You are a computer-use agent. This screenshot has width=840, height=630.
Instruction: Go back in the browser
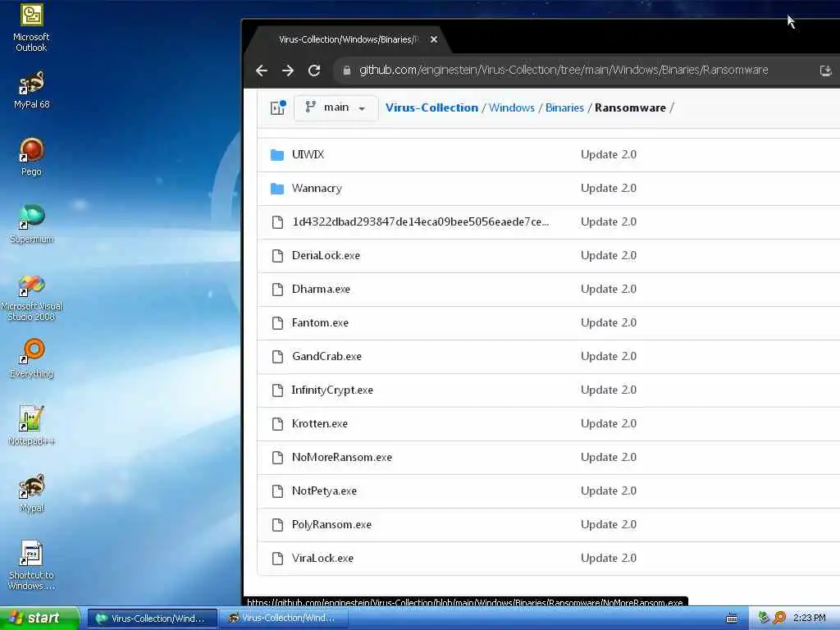(262, 71)
